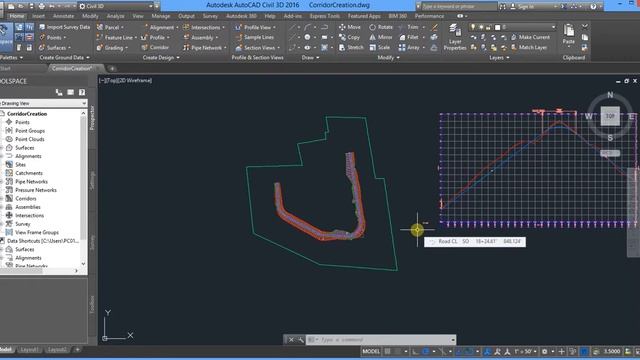This screenshot has width=640, height=360.
Task: Open the Survey ribbon tab
Action: tap(210, 16)
